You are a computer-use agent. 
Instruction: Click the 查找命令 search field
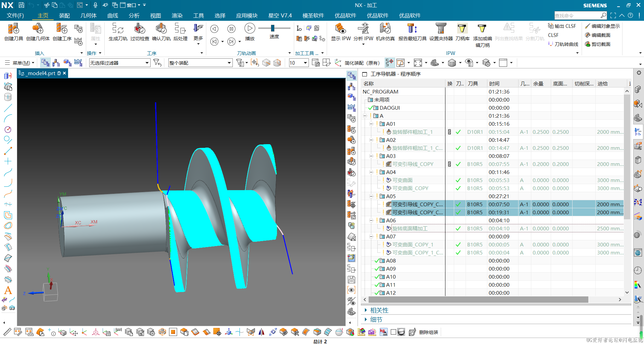click(578, 15)
